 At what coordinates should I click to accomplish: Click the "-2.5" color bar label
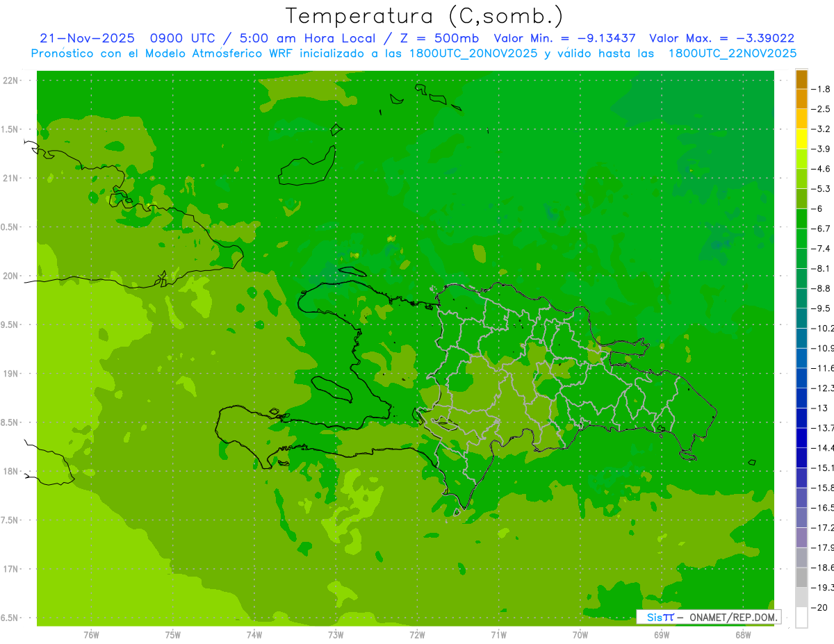tap(821, 109)
